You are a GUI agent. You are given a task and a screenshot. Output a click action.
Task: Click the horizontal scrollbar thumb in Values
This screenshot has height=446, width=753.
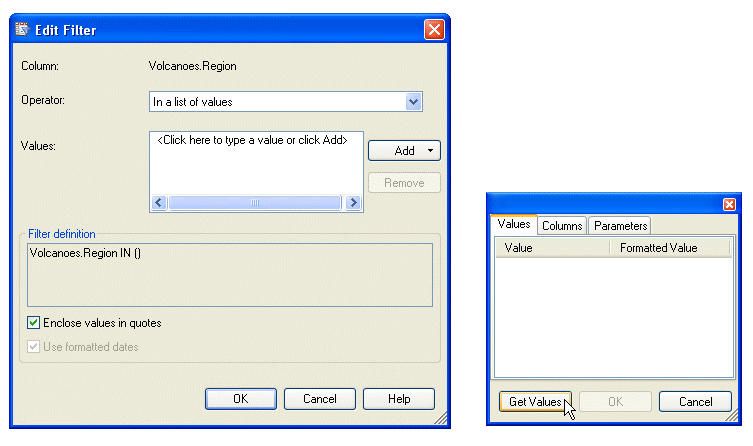(x=255, y=203)
